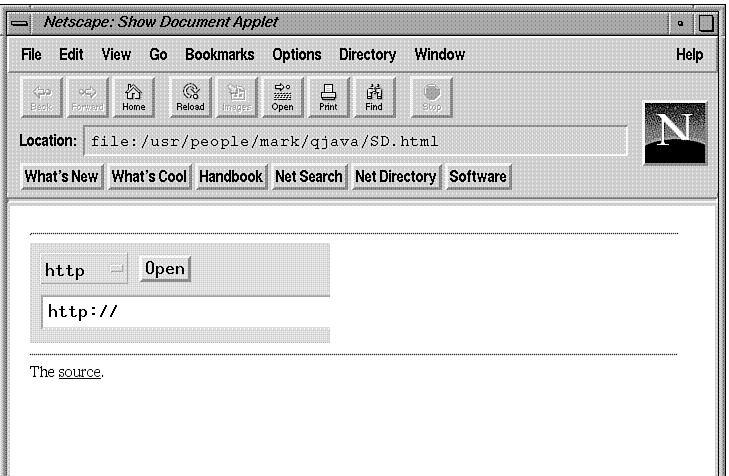Click the Images toolbar icon
Image resolution: width=729 pixels, height=476 pixels.
[236, 96]
